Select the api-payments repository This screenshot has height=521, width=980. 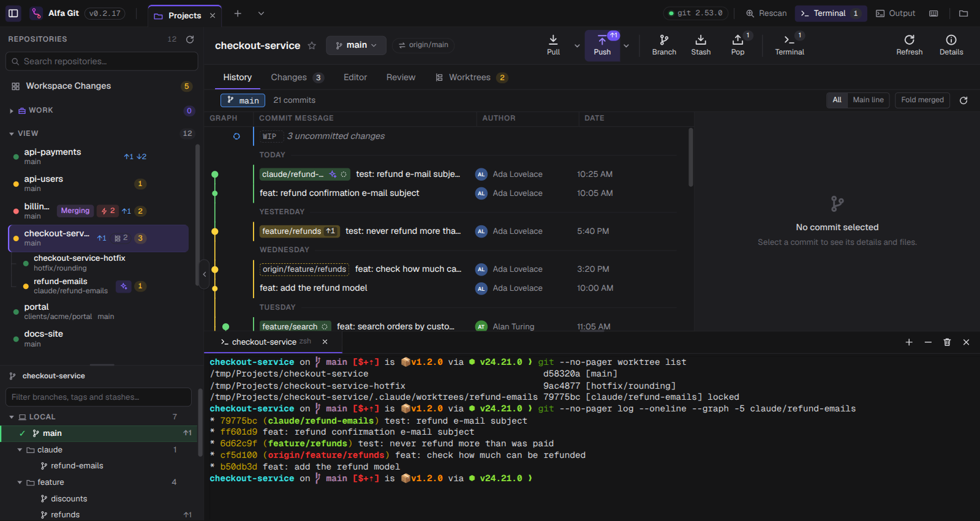point(98,157)
